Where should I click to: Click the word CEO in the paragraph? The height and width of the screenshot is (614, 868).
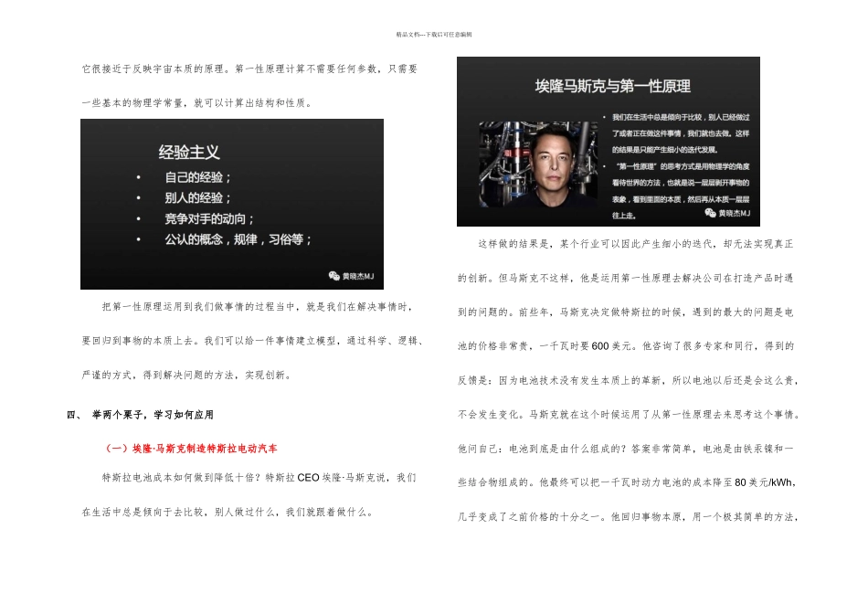[308, 478]
